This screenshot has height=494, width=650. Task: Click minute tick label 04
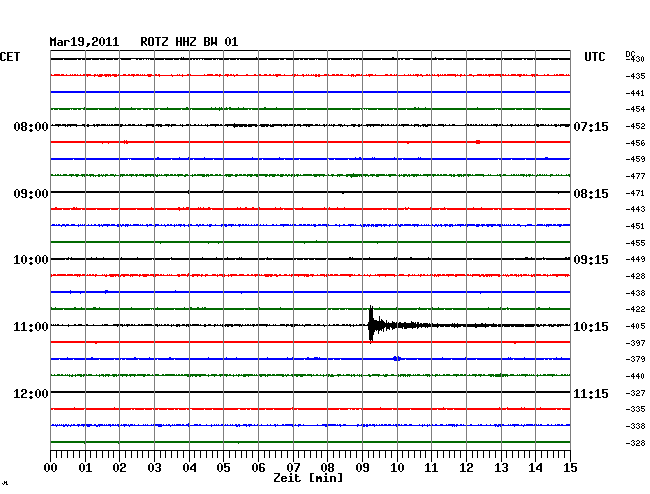click(189, 468)
